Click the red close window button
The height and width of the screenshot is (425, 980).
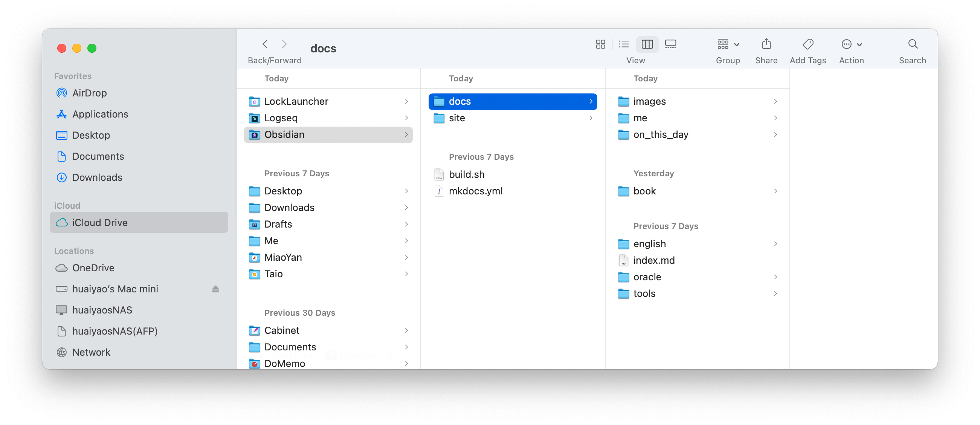62,48
